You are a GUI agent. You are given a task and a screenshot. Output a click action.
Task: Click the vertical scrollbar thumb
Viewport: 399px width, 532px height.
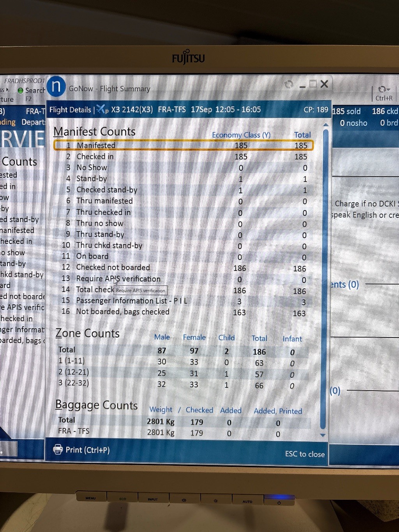click(x=323, y=273)
